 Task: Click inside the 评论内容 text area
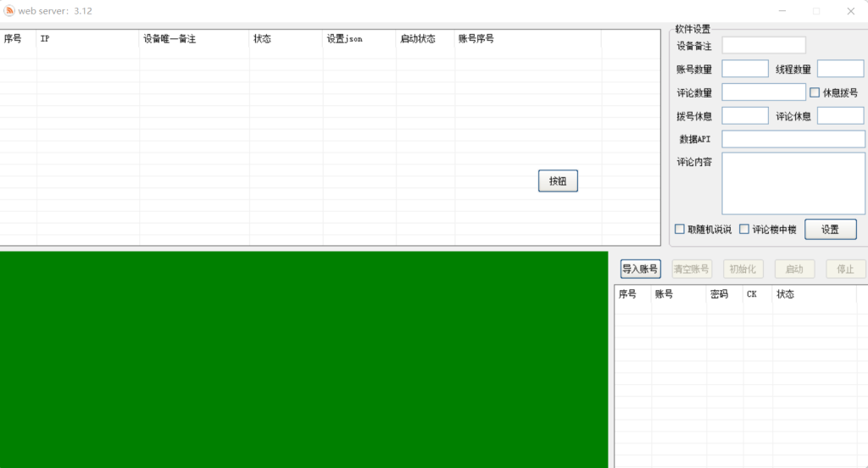click(x=793, y=183)
